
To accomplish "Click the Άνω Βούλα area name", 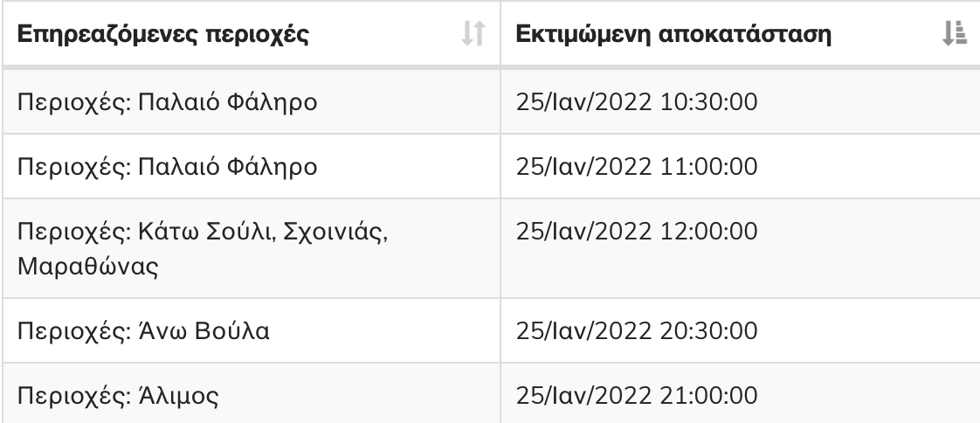I will coord(204,330).
